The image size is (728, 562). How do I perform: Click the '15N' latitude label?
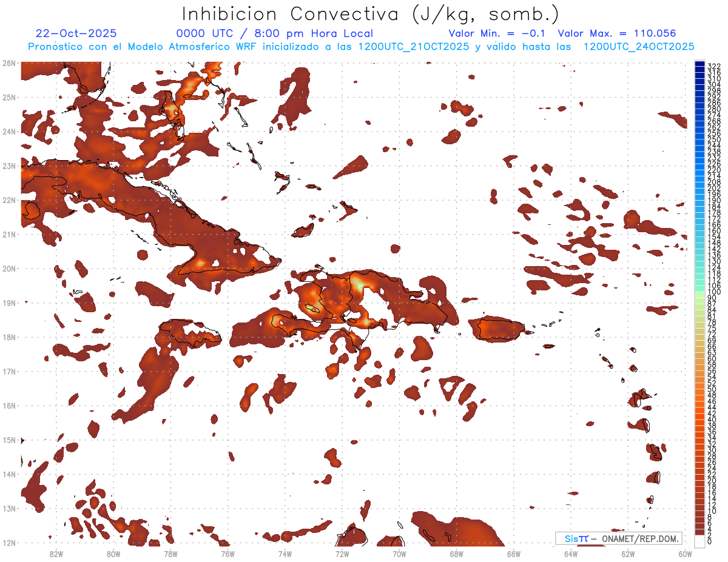pyautogui.click(x=9, y=440)
